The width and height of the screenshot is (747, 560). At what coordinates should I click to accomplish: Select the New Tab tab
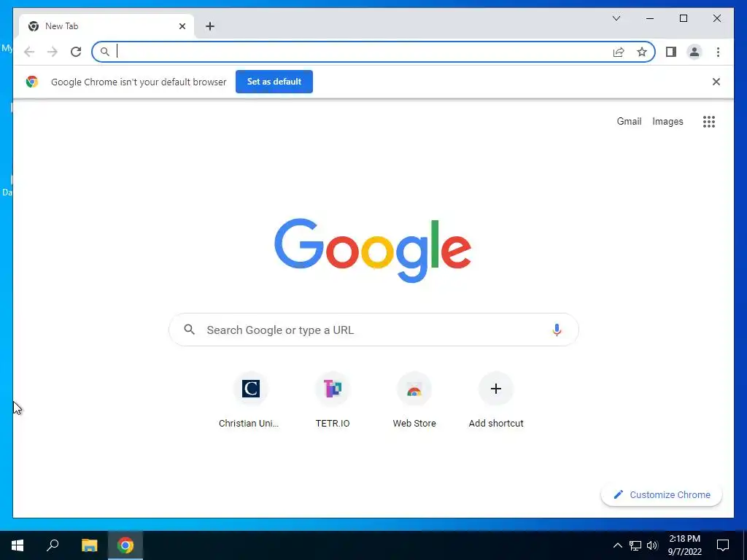point(107,26)
